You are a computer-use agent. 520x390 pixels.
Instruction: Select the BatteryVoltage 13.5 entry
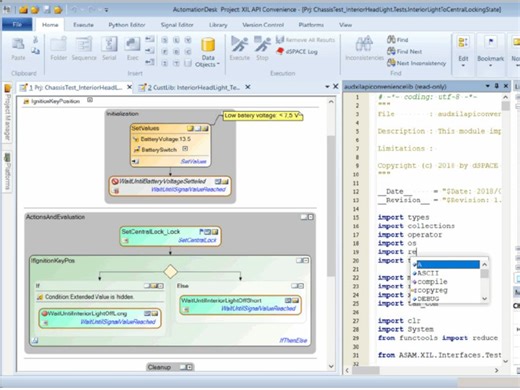[162, 139]
